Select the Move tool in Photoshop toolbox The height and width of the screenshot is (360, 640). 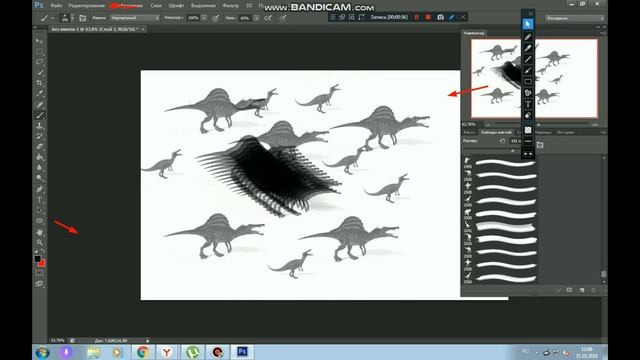pos(39,41)
